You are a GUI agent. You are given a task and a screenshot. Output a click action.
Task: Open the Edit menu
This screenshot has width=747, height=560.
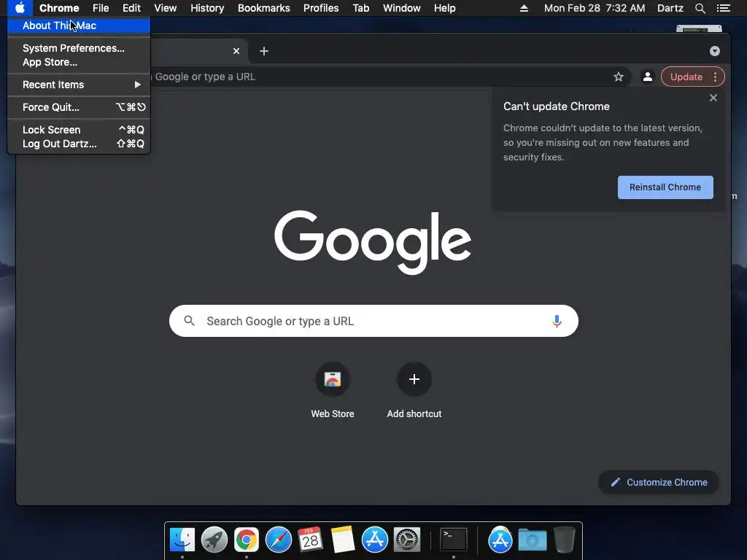click(x=131, y=8)
